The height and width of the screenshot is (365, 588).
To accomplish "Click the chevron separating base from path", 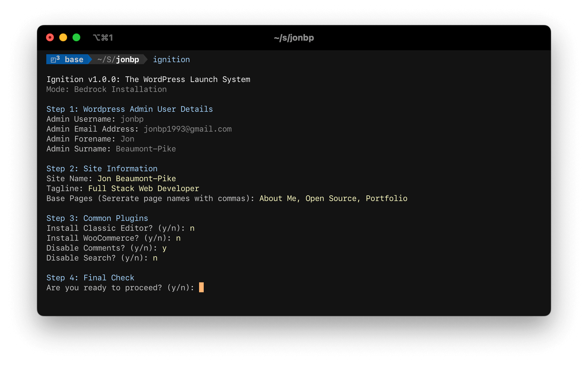I will (89, 59).
